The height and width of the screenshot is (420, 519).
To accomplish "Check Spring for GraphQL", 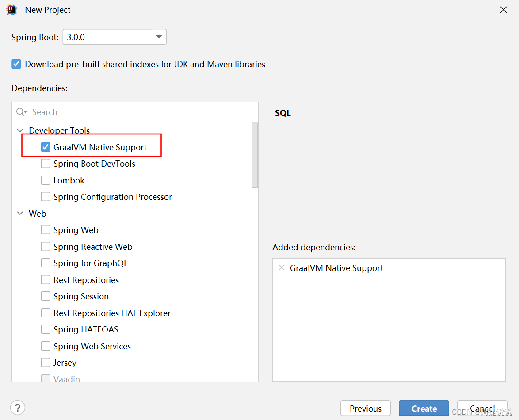I will [46, 263].
